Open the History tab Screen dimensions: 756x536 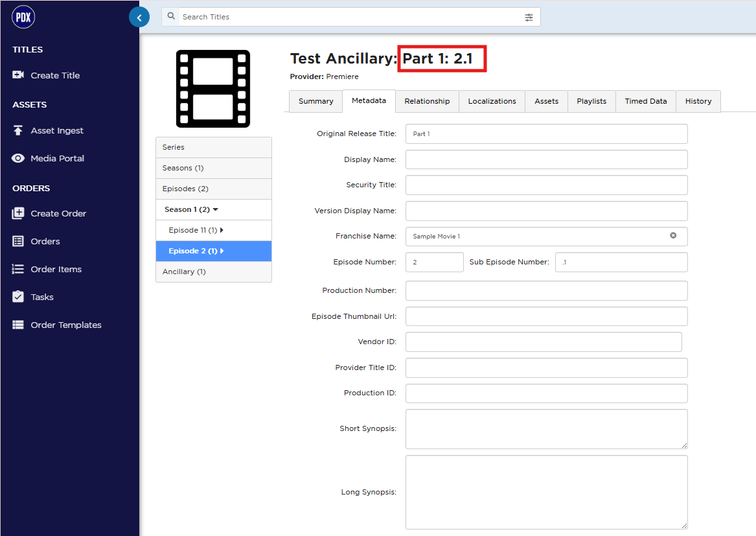coord(698,101)
